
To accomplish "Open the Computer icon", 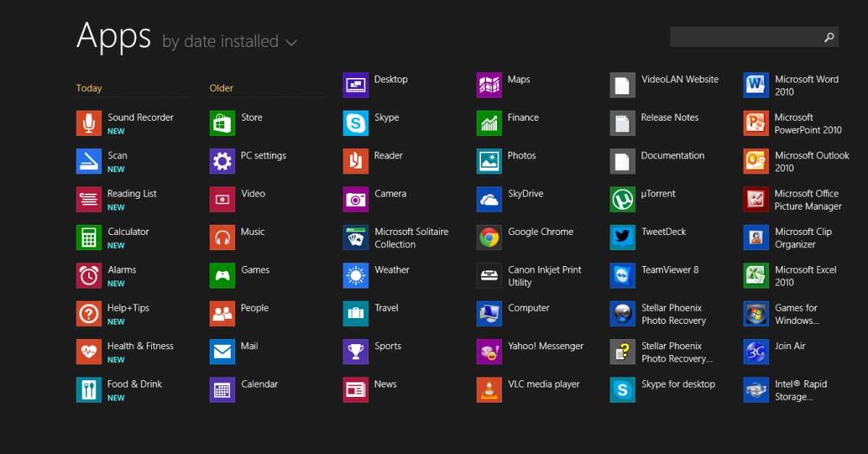I will coord(489,314).
